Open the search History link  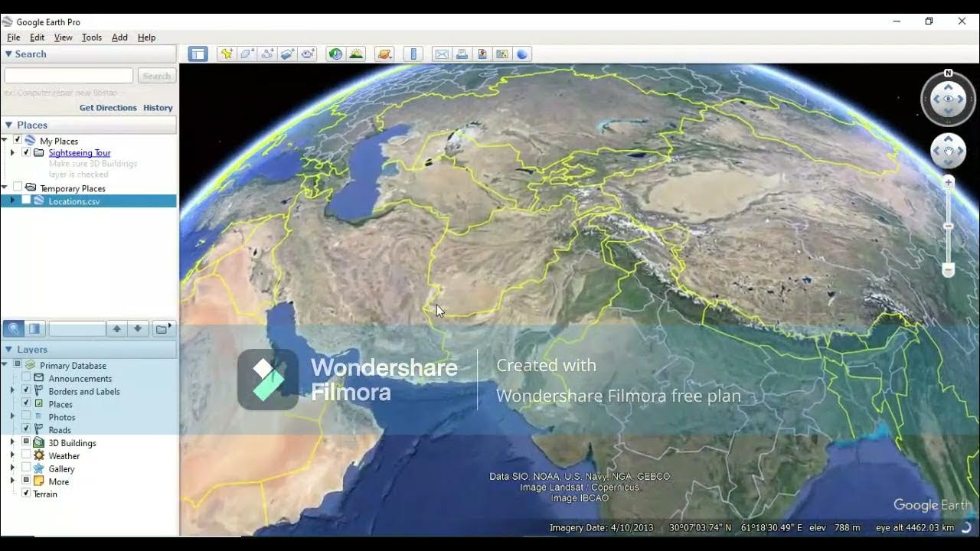[x=158, y=108]
